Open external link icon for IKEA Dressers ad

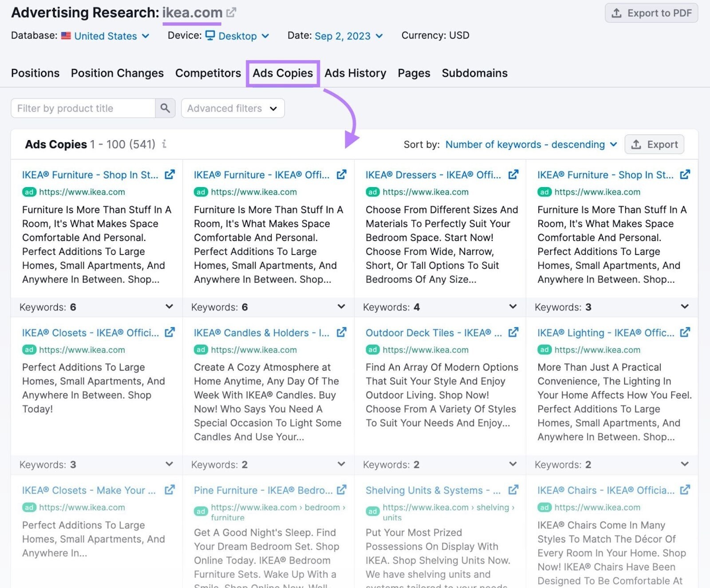[513, 175]
